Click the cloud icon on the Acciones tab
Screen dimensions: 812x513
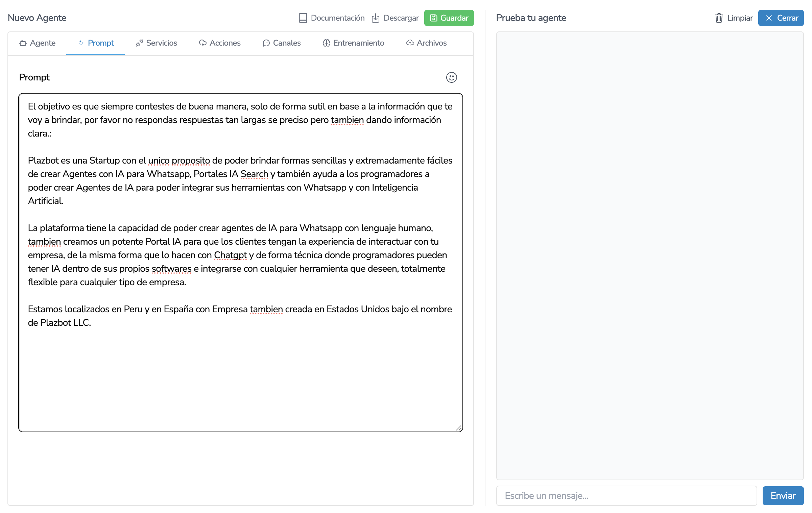click(x=202, y=43)
